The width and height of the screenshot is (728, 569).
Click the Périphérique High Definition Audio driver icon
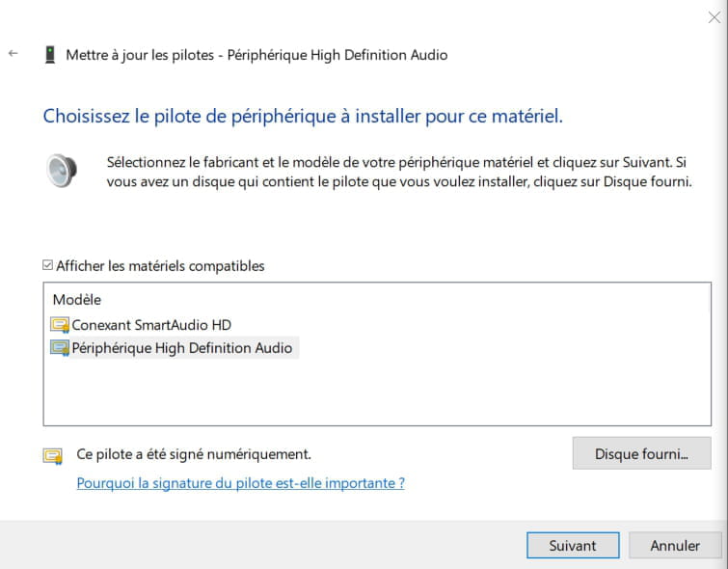click(x=60, y=348)
